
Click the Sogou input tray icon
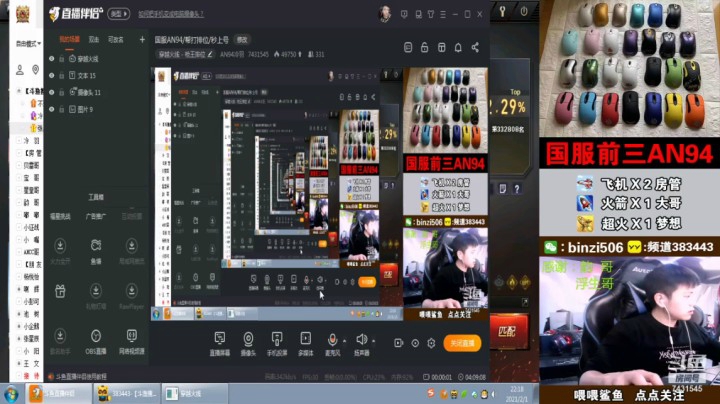tap(431, 393)
